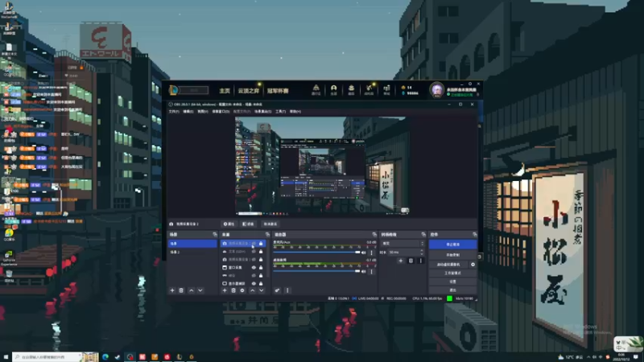Remove scene transition with trash icon
Viewport: 644px width, 362px height.
(x=411, y=261)
